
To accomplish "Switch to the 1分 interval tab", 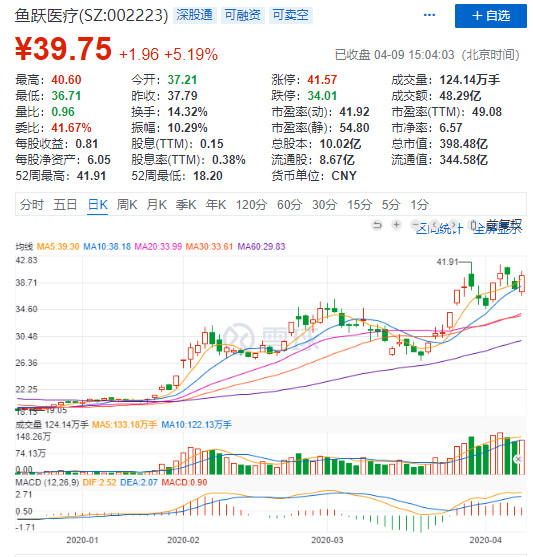I will 419,205.
